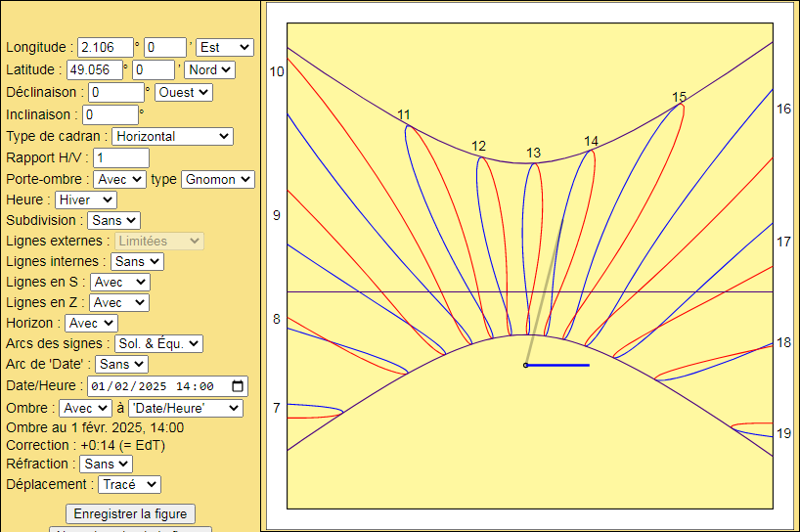Open the Arc de 'Date' dropdown

point(122,364)
